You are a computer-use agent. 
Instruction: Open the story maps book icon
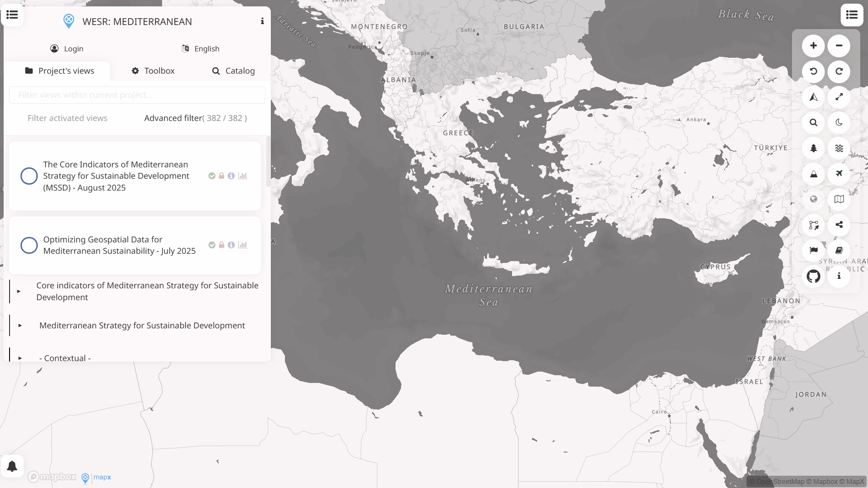coord(839,250)
